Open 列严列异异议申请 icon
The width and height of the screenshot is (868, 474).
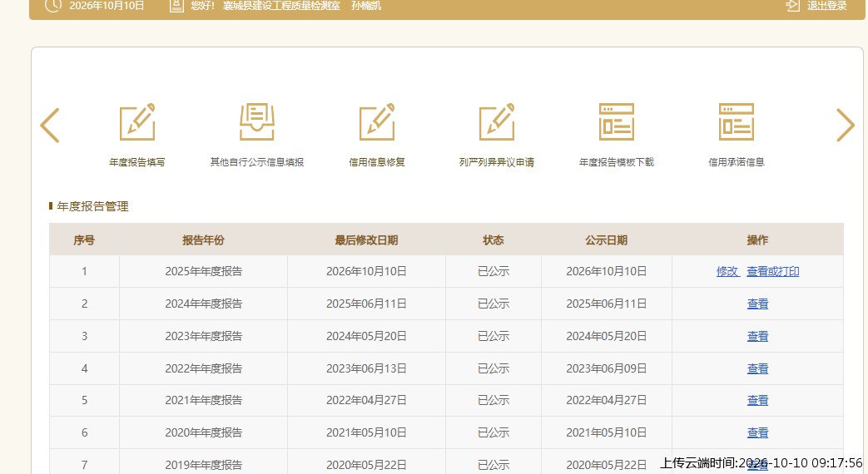497,121
